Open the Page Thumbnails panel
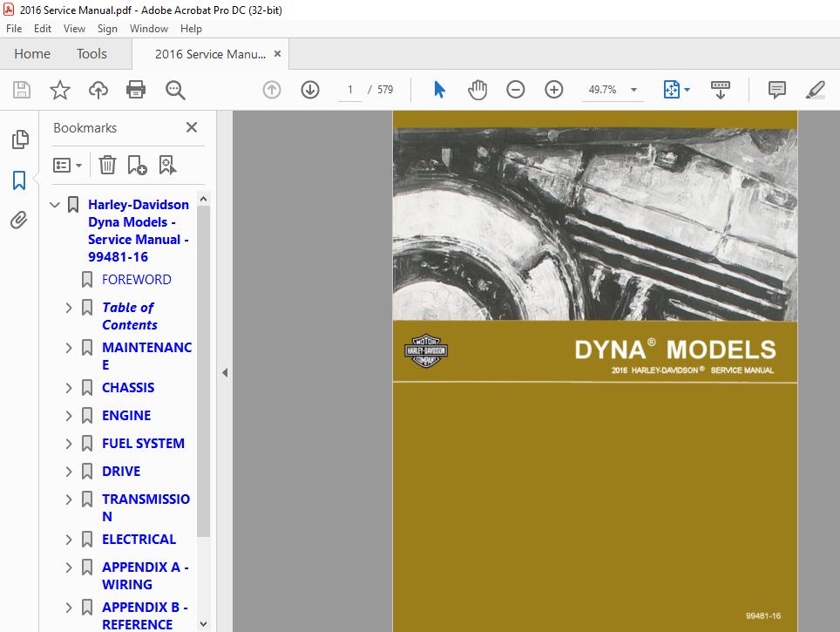The width and height of the screenshot is (840, 632). (x=20, y=139)
